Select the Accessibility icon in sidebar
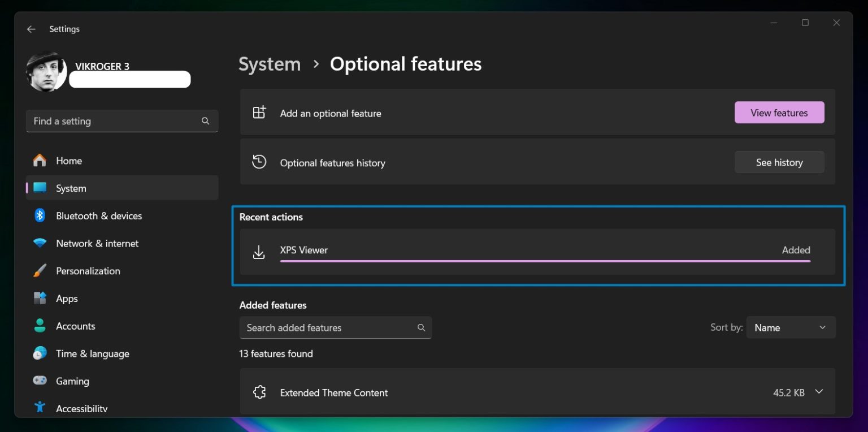Image resolution: width=868 pixels, height=432 pixels. point(40,407)
